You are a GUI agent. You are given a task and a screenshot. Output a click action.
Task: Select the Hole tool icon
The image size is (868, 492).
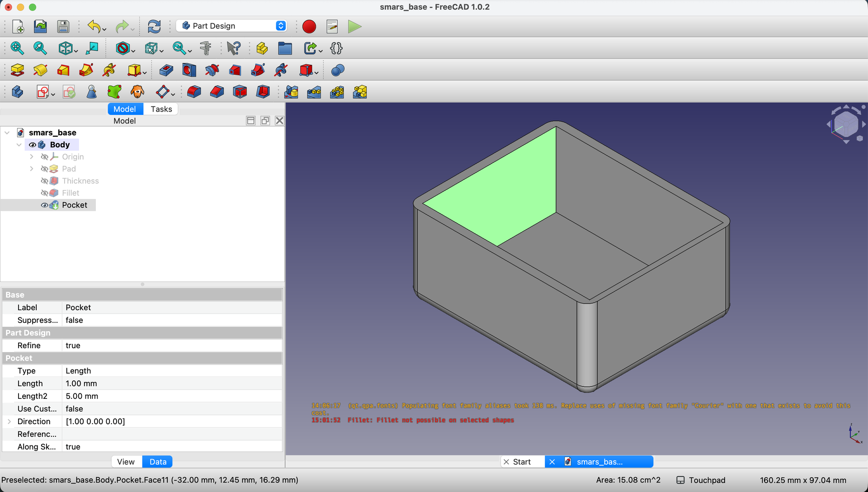(x=189, y=70)
